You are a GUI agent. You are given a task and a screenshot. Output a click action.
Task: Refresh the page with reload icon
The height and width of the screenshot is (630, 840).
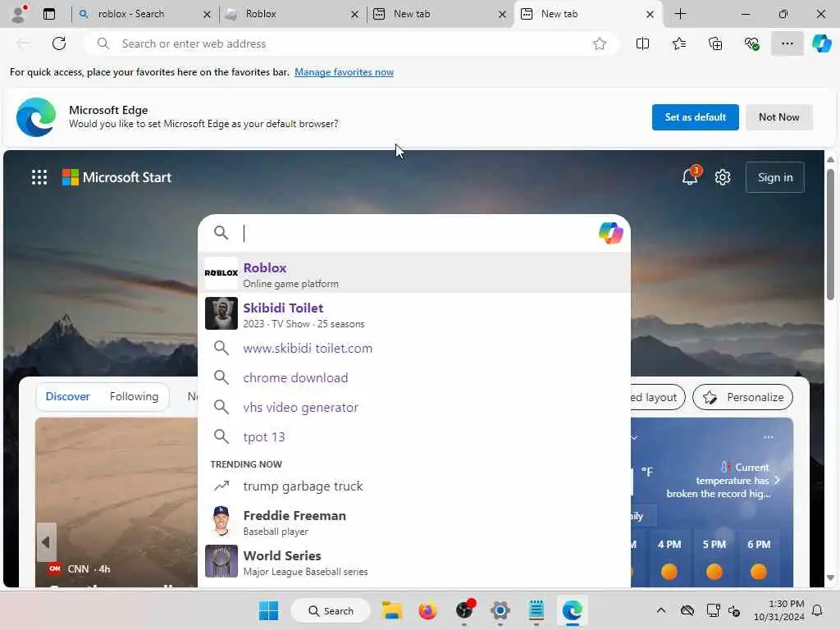tap(59, 43)
